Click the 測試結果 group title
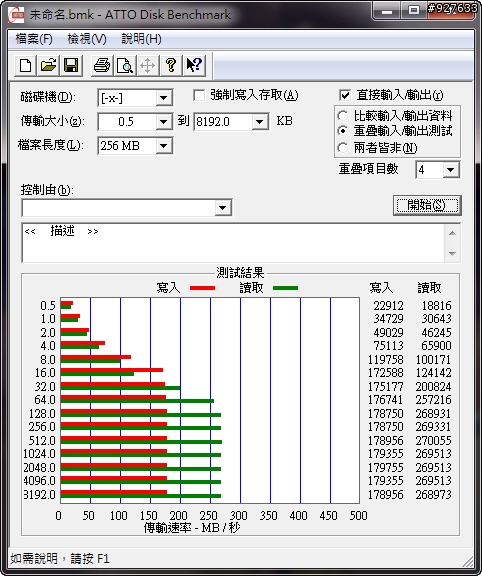The height and width of the screenshot is (576, 482). tap(240, 273)
